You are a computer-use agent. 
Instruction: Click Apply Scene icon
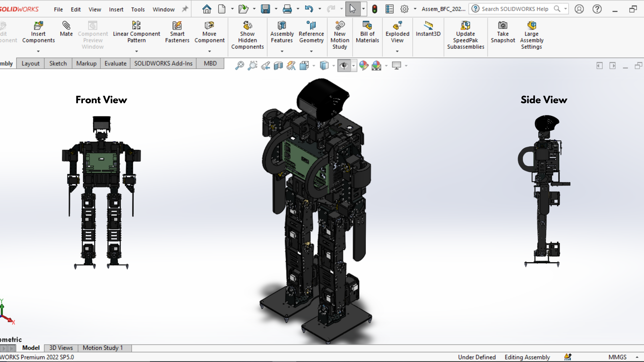click(x=376, y=66)
